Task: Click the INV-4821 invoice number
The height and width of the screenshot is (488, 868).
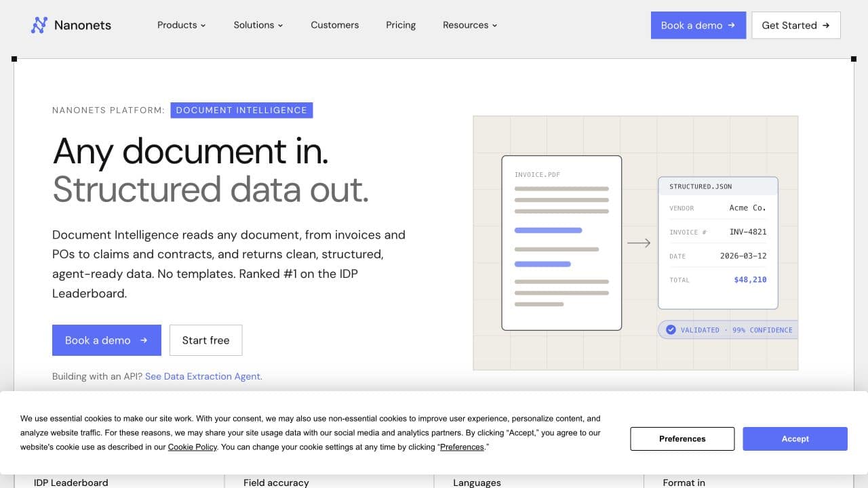Action: click(x=748, y=232)
